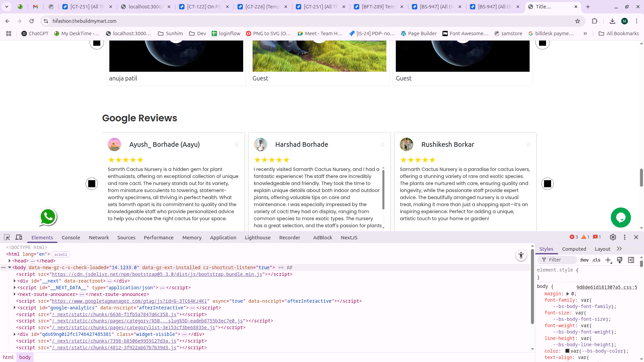The width and height of the screenshot is (644, 362).
Task: Open the googletagmanager gtag script link
Action: 129,301
